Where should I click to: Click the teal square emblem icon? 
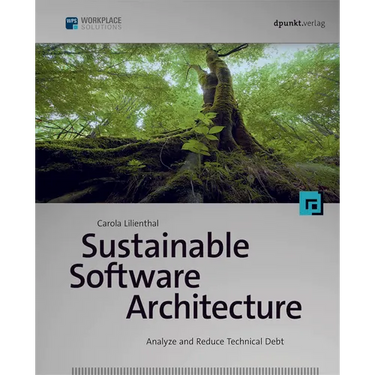pyautogui.click(x=311, y=203)
